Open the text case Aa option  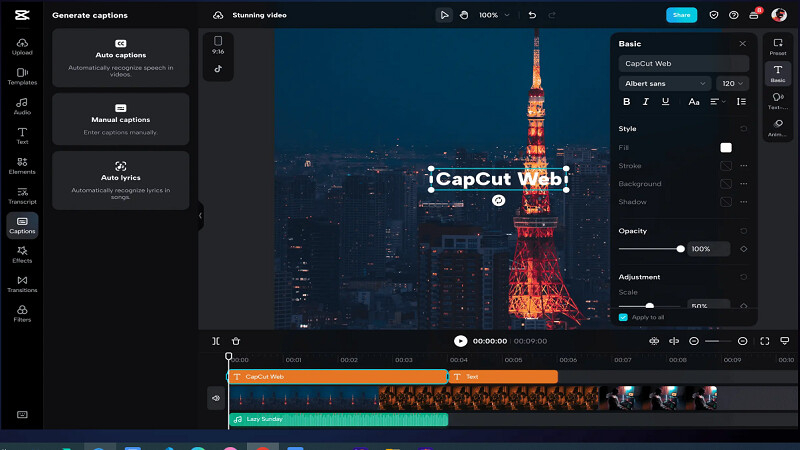pyautogui.click(x=693, y=102)
